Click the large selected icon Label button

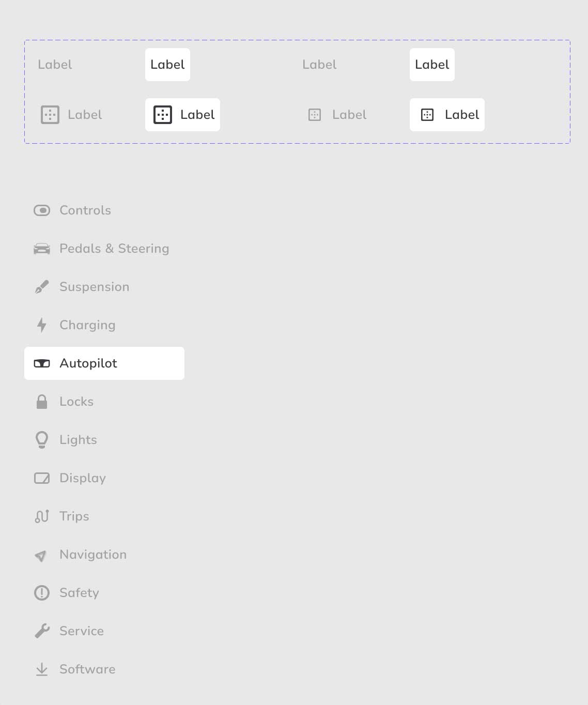click(182, 115)
